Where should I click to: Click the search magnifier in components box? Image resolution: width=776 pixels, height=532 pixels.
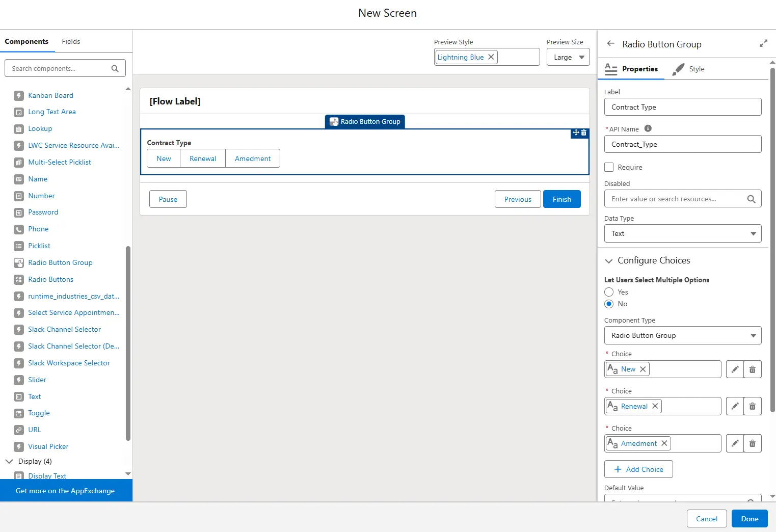point(115,68)
